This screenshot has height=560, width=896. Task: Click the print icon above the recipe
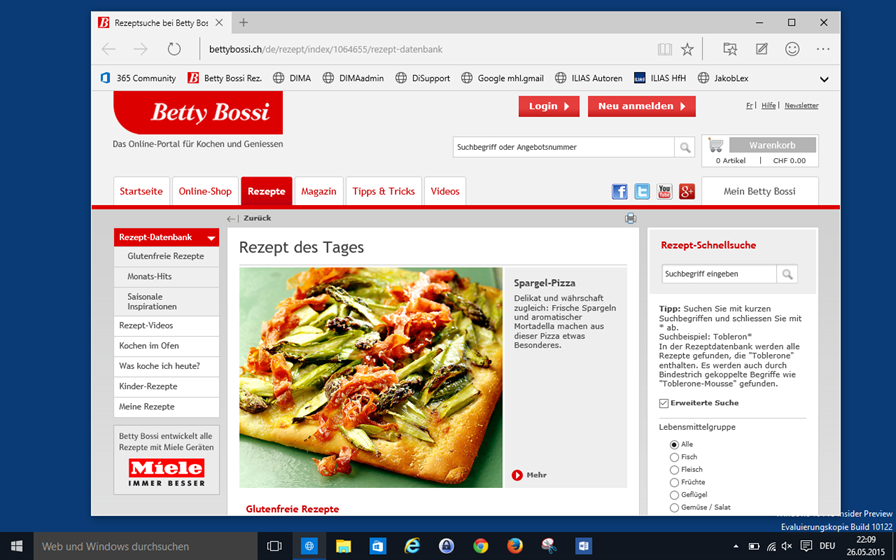[630, 218]
